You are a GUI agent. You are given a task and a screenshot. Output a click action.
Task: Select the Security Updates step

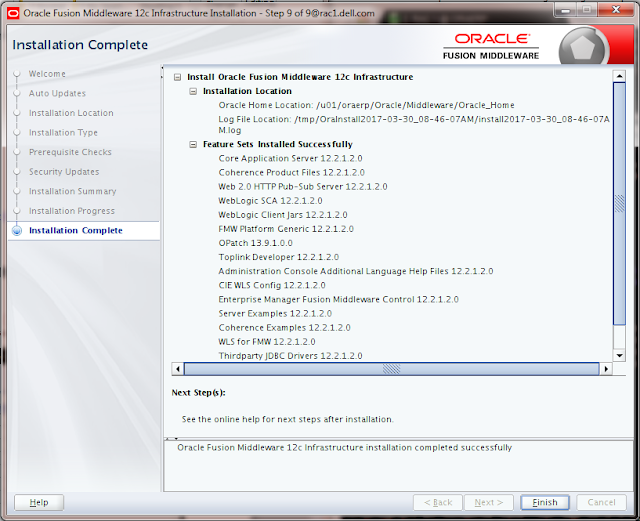[64, 171]
